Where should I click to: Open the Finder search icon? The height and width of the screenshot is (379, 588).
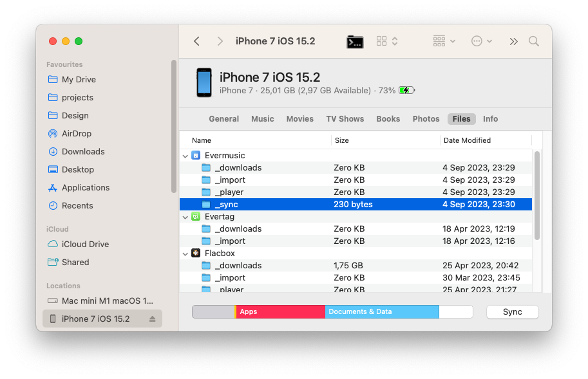[x=533, y=41]
